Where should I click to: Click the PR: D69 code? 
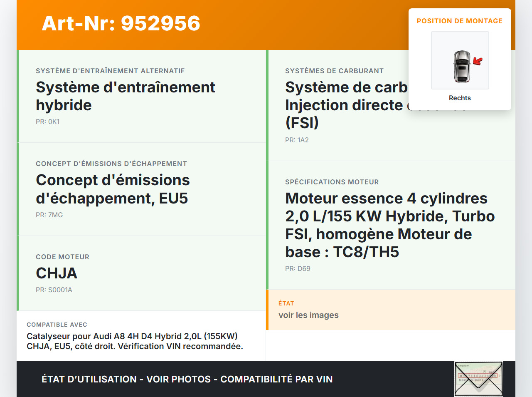(x=298, y=269)
